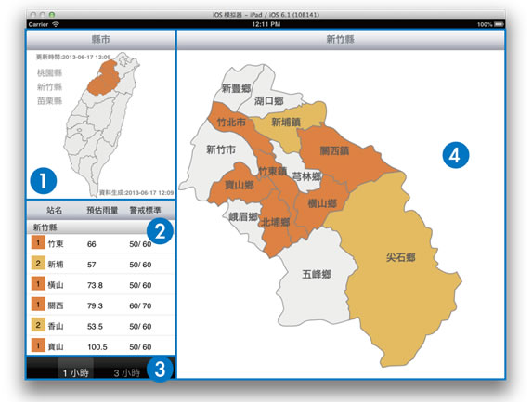This screenshot has height=402, width=532.
Task: Select 新竹縣 in county list
Action: click(x=49, y=87)
